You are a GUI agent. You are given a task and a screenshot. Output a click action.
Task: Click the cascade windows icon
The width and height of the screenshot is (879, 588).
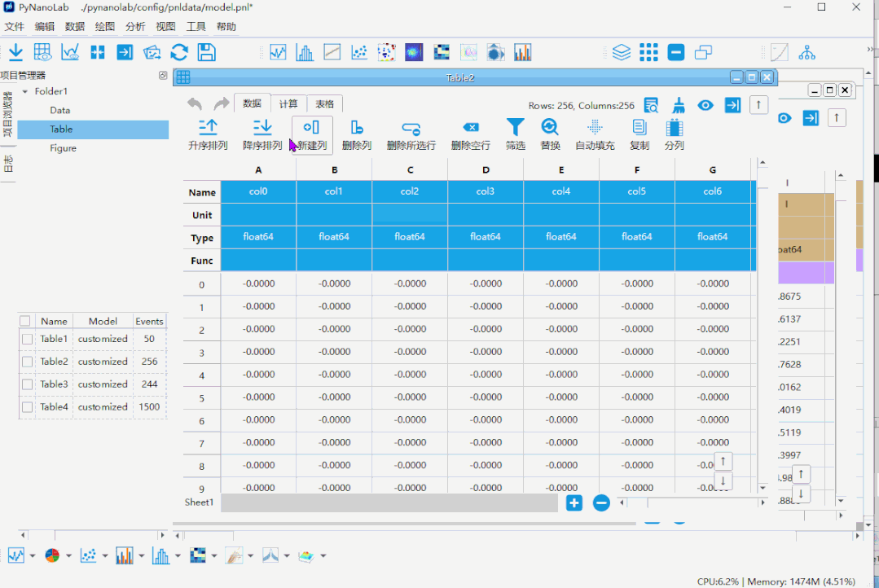703,53
